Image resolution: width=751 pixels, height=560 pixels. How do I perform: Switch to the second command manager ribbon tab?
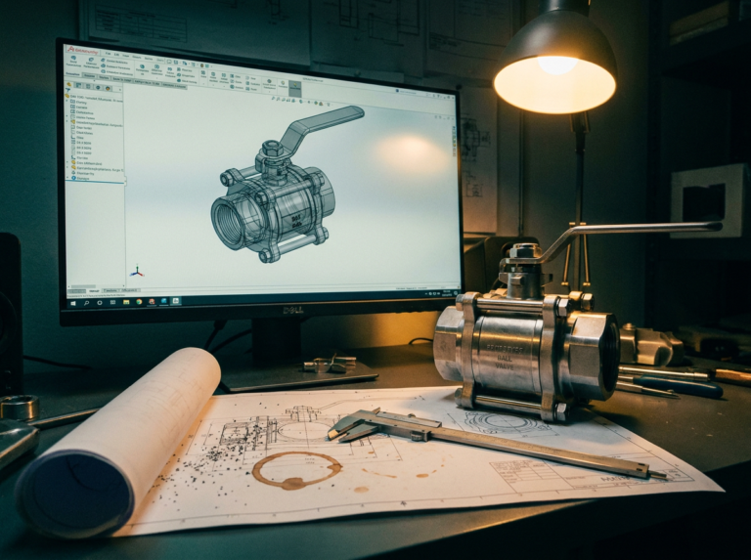click(90, 76)
